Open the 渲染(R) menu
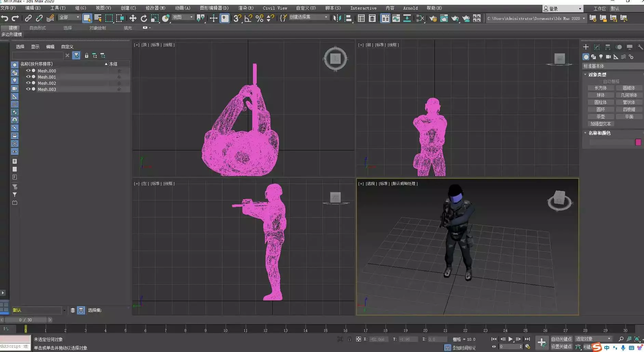Image resolution: width=644 pixels, height=352 pixels. pyautogui.click(x=245, y=8)
